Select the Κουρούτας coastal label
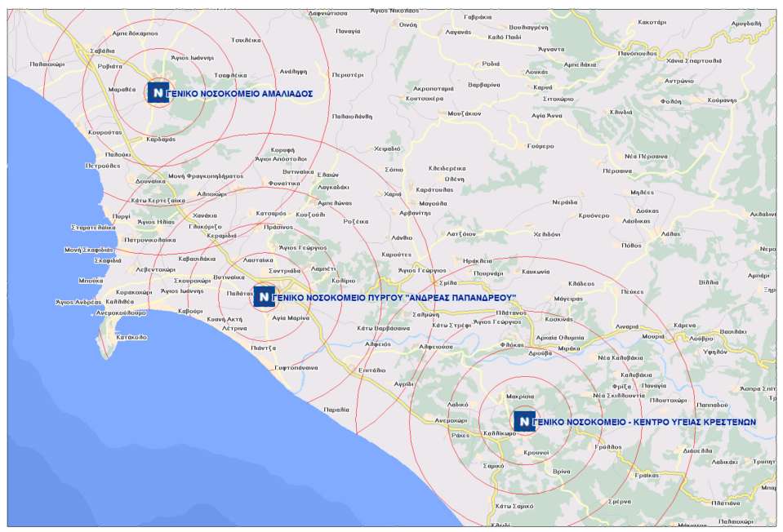783x532 pixels. pyautogui.click(x=105, y=132)
